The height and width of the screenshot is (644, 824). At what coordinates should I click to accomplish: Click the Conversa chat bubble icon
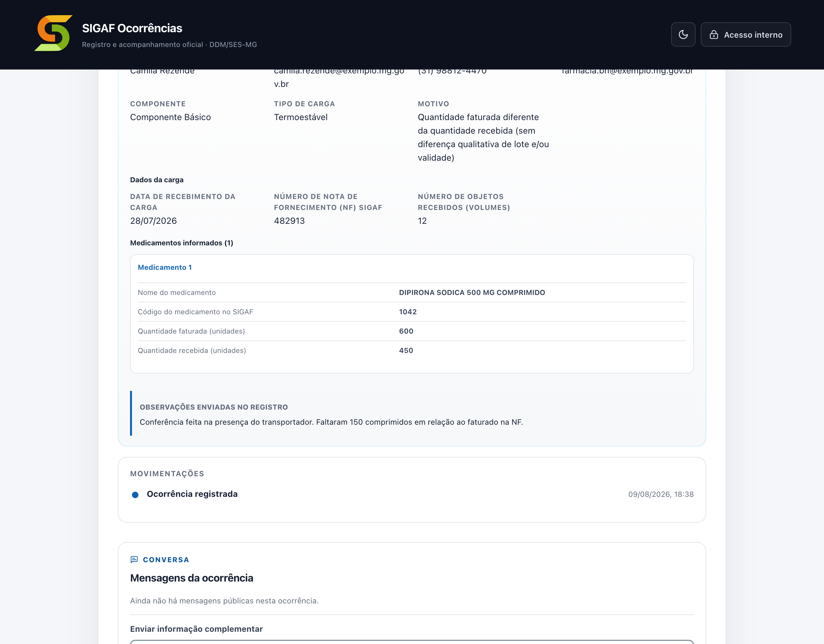pos(134,559)
